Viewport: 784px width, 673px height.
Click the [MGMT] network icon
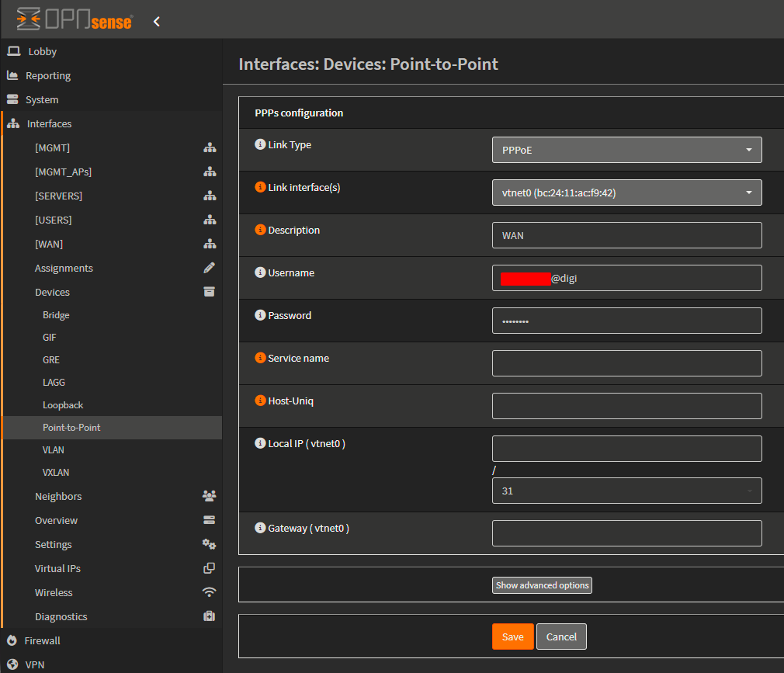[210, 147]
